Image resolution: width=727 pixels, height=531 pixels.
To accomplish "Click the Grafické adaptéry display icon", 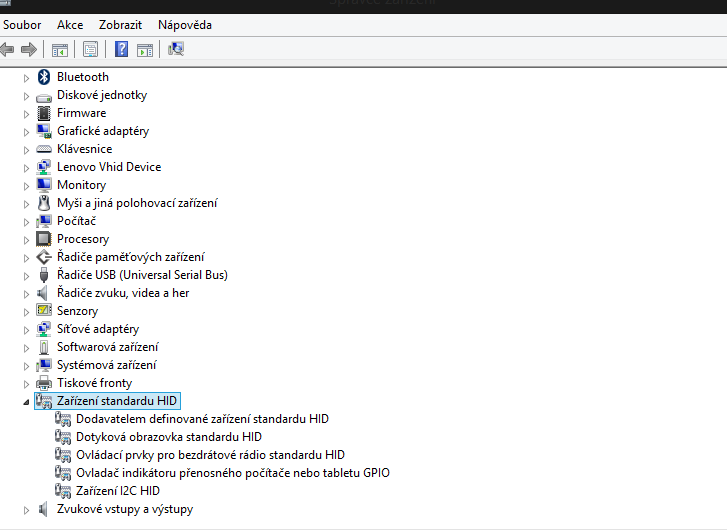I will pos(44,131).
